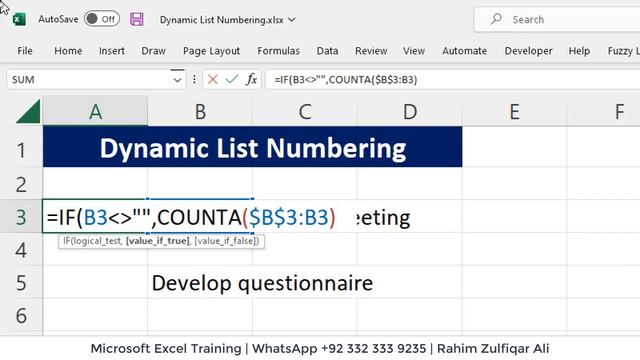Click the Dynamic List Numbering title cell
Screen dimensions: 640x360
[x=252, y=147]
